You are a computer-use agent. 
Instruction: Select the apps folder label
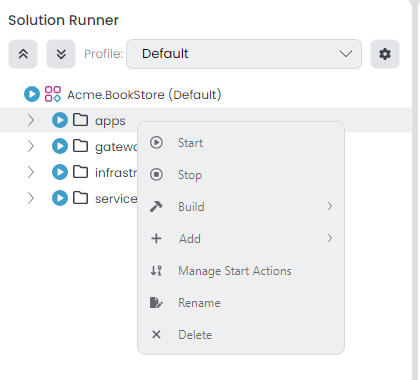[x=110, y=121]
